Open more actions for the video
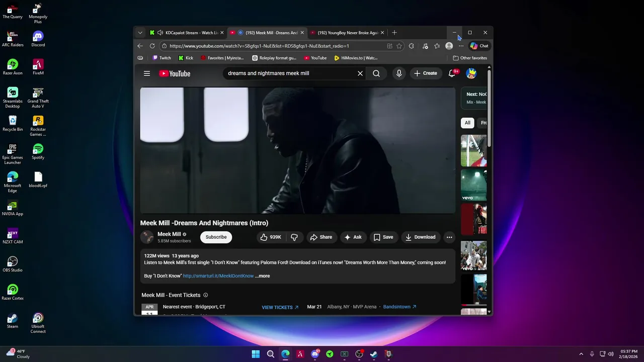The image size is (644, 362). [449, 237]
